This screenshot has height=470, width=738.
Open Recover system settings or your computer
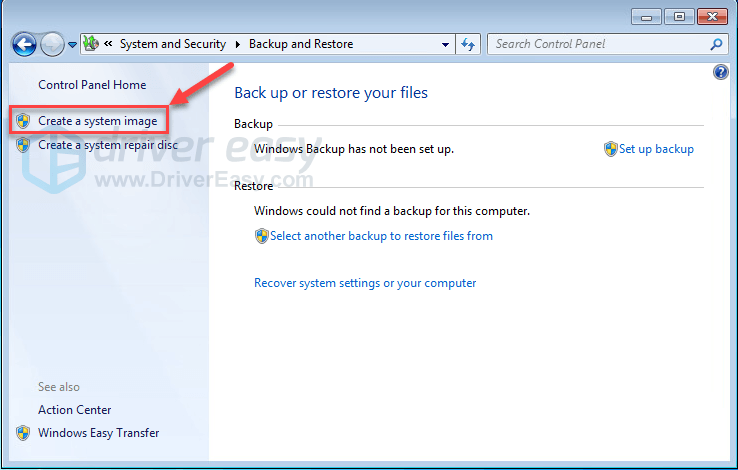point(365,283)
